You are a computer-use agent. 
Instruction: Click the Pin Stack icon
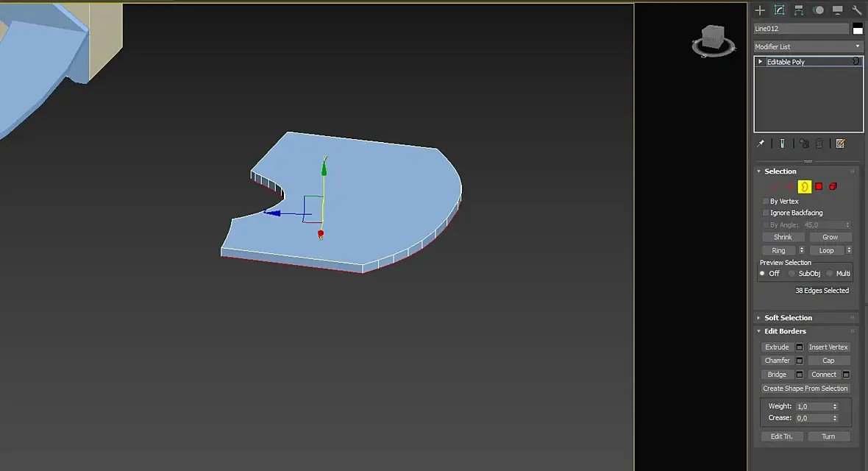[x=761, y=144]
